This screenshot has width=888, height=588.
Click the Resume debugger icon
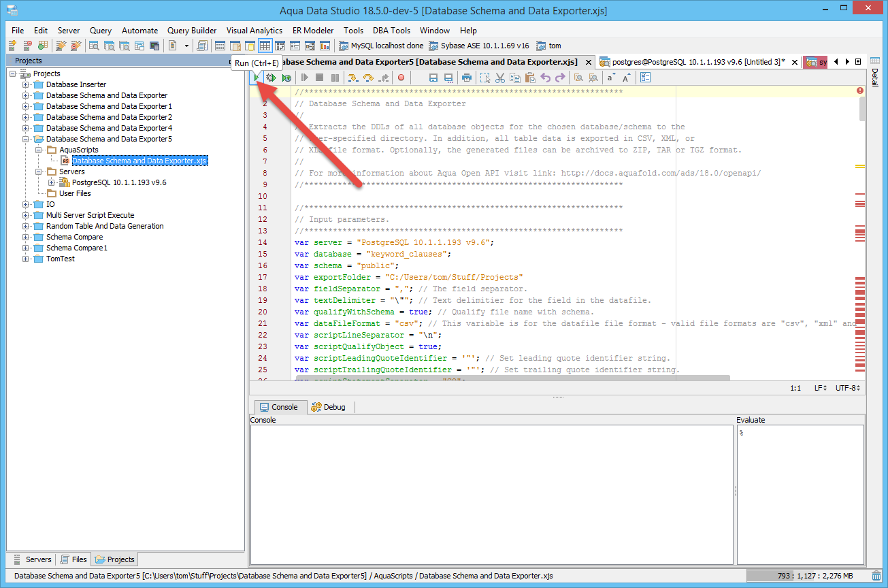tap(304, 78)
